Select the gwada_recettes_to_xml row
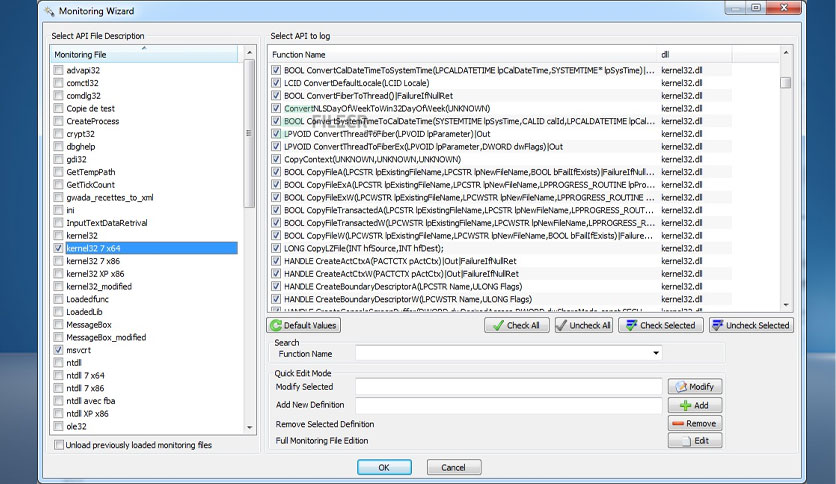 point(144,197)
